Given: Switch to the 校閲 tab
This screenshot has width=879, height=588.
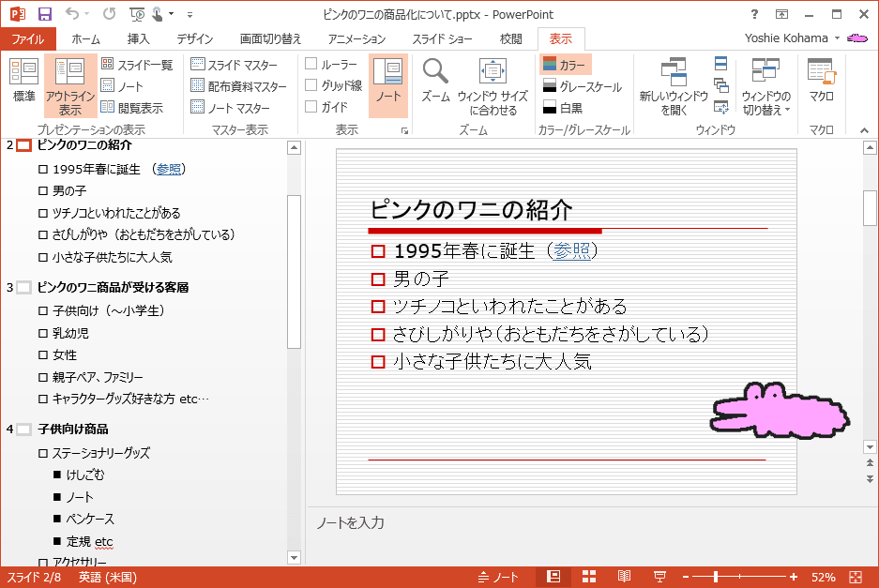Looking at the screenshot, I should [x=510, y=38].
